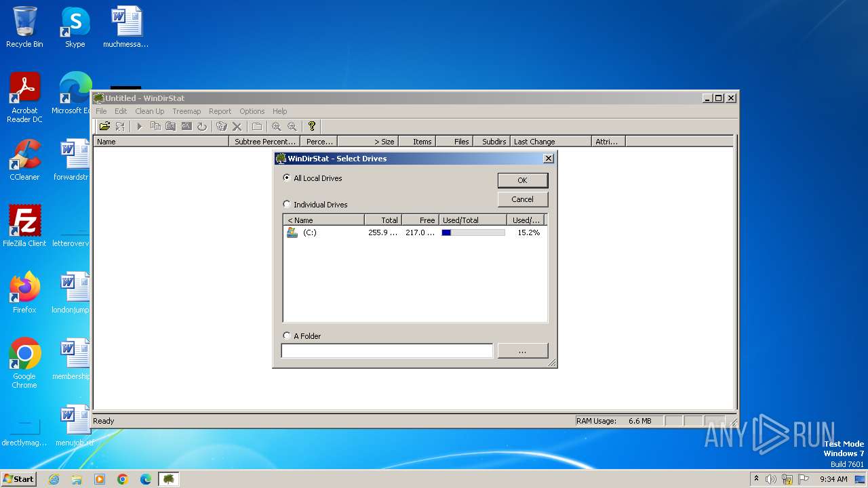Click the > Size column header
The width and height of the screenshot is (868, 488).
[368, 142]
